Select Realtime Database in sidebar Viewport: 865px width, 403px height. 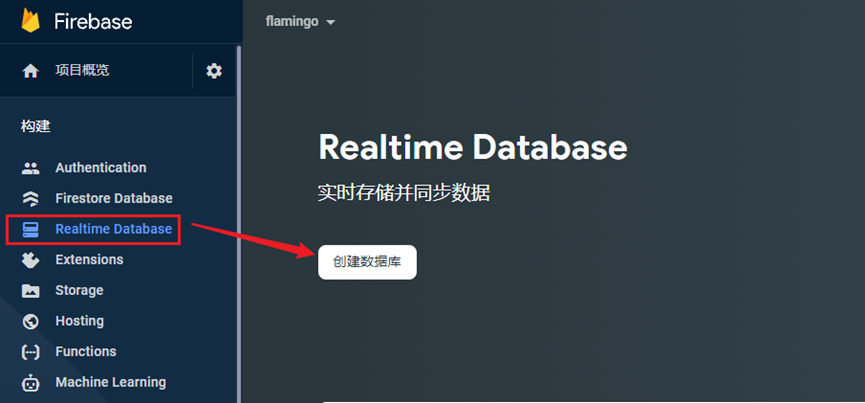[x=114, y=229]
